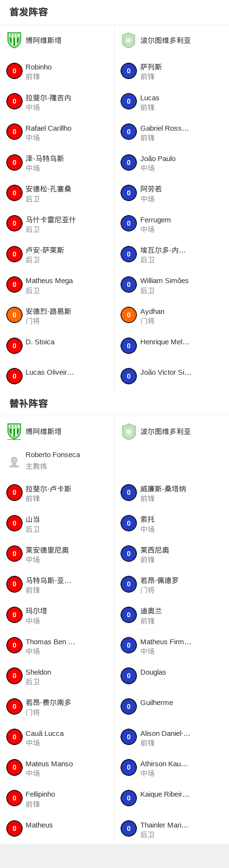Select Robinho's red jersey badge
Viewport: 229px width, 868px height.
(14, 71)
